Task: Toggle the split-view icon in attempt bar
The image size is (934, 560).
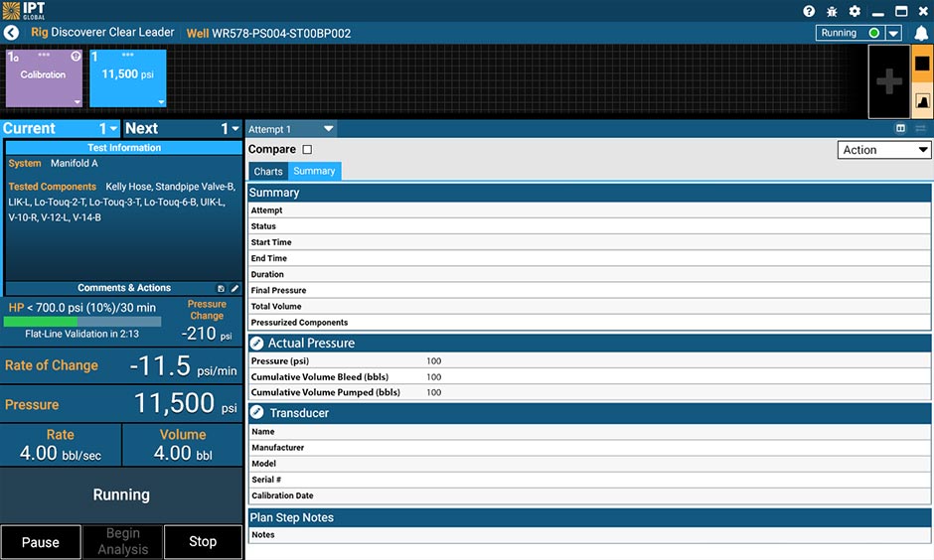Action: pyautogui.click(x=900, y=129)
